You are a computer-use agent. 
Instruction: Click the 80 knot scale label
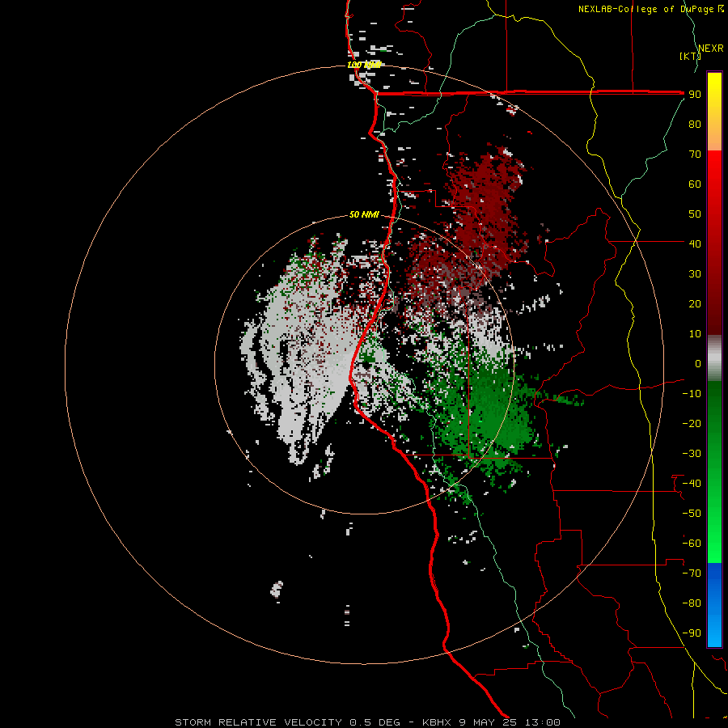[x=695, y=125]
